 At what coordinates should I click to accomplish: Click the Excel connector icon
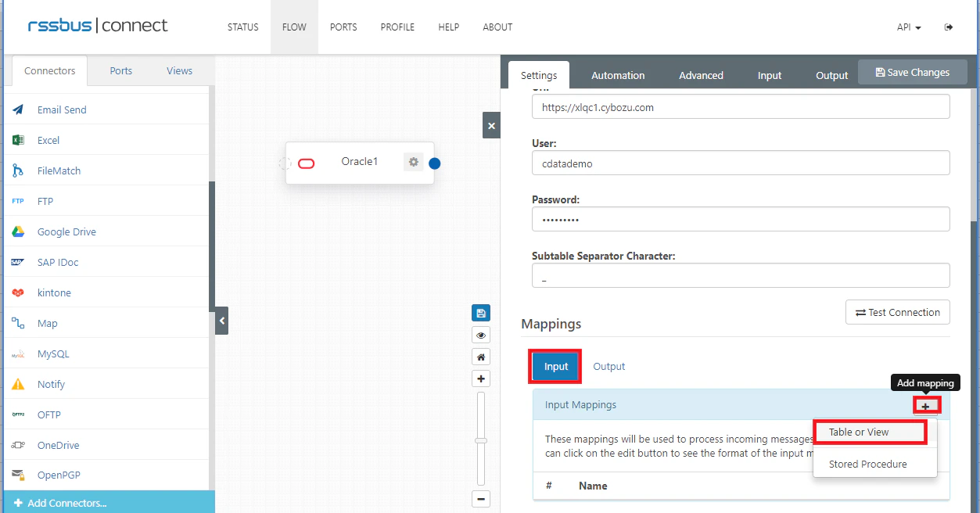click(x=18, y=140)
